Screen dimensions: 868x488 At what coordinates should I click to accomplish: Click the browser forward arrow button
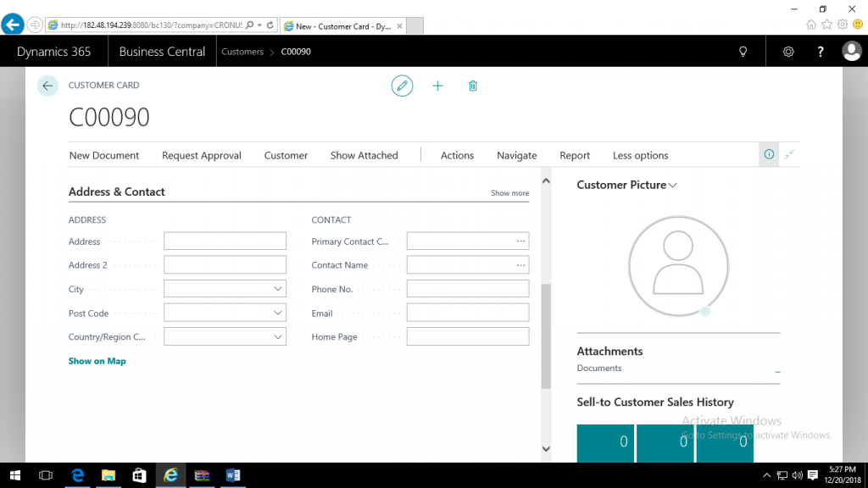[34, 25]
